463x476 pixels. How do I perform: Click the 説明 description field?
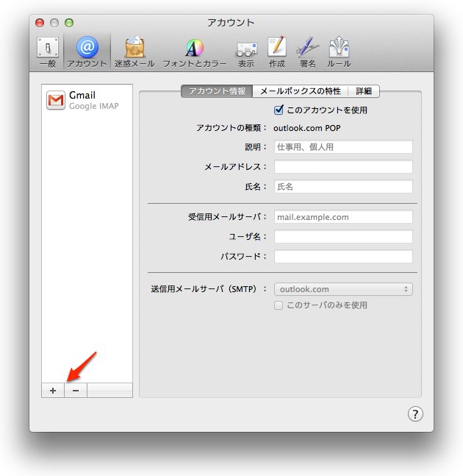343,147
